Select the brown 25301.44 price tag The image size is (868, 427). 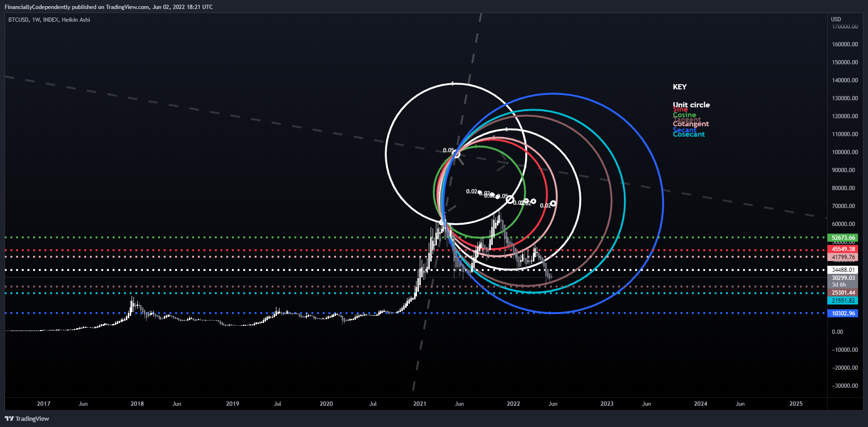click(x=842, y=293)
